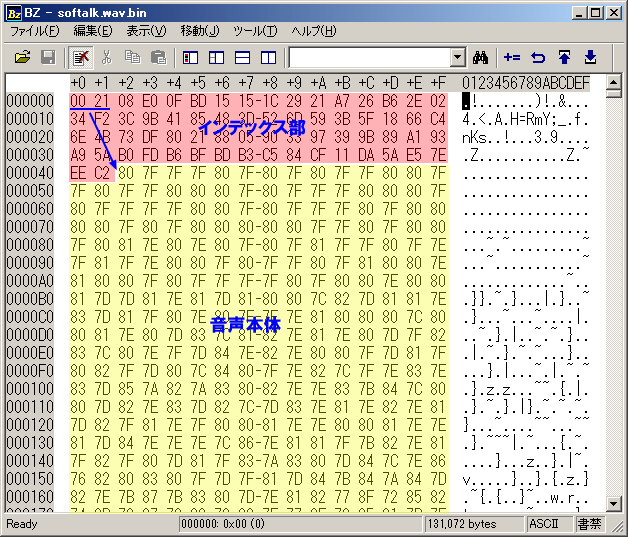Jump to file end with down-arrow icon
Viewport: 628px width, 537px height.
point(590,58)
